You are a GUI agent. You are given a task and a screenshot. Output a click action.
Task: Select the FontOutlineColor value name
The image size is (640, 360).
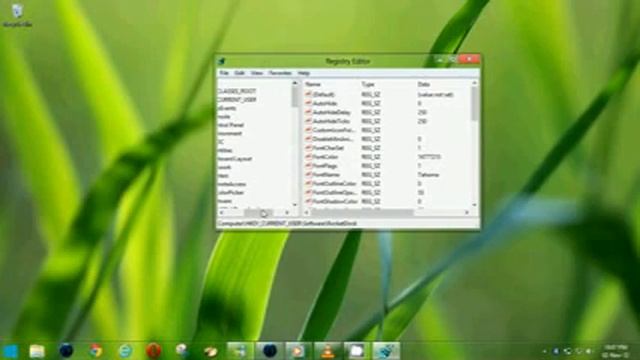click(x=334, y=184)
